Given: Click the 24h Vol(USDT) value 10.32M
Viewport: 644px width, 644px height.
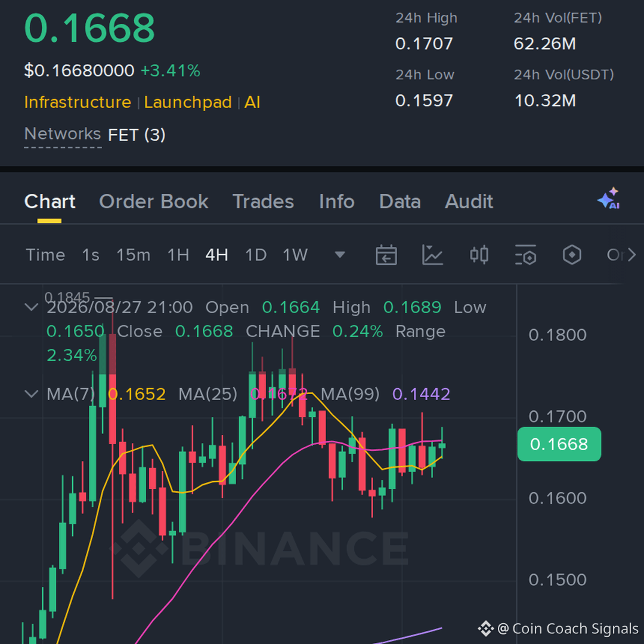Looking at the screenshot, I should pos(545,101).
